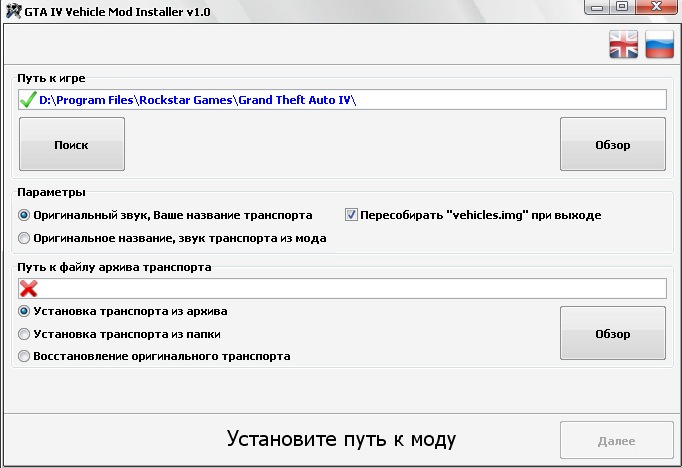Close the GTA IV Vehicle Mod Installer window
The height and width of the screenshot is (468, 682).
656,7
